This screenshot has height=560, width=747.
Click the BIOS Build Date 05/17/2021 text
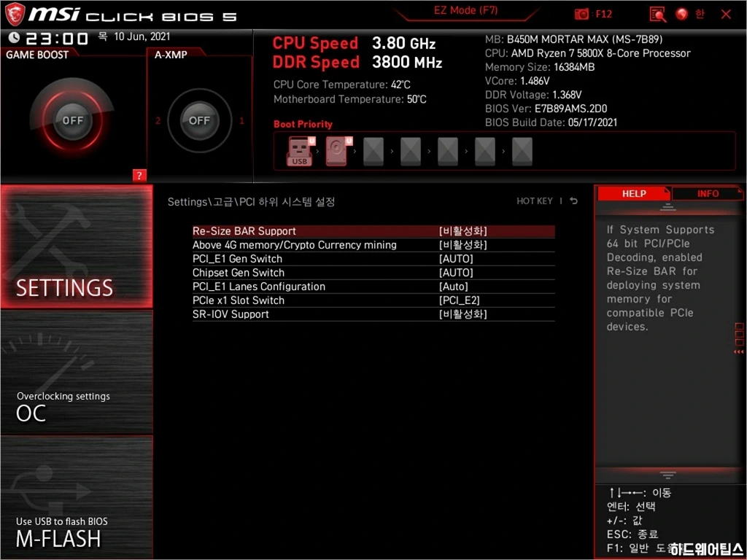[551, 122]
